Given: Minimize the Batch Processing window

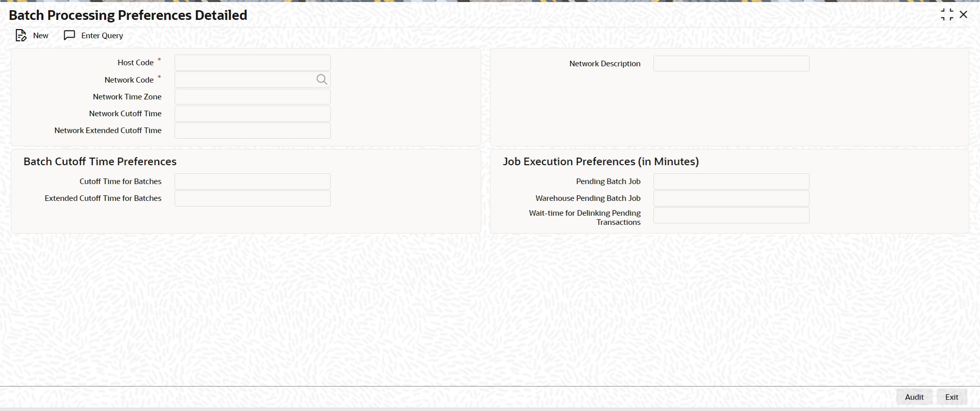Looking at the screenshot, I should 947,15.
